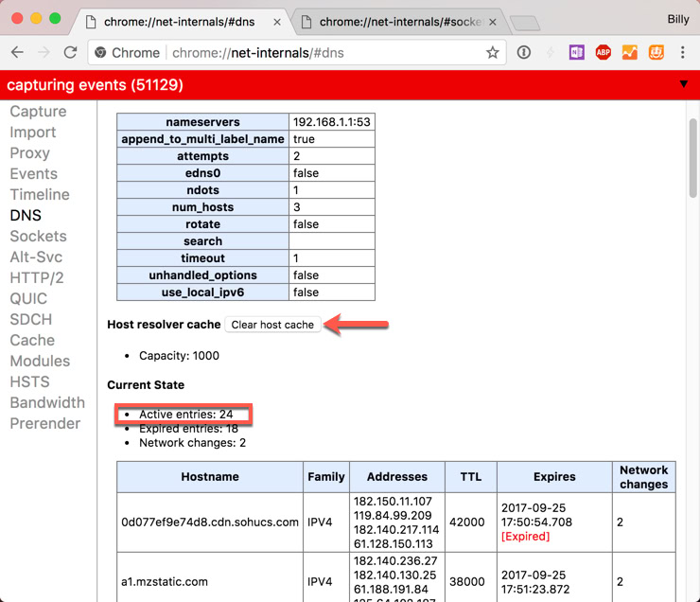The height and width of the screenshot is (602, 700).
Task: Click the Clear host cache button
Action: click(272, 325)
